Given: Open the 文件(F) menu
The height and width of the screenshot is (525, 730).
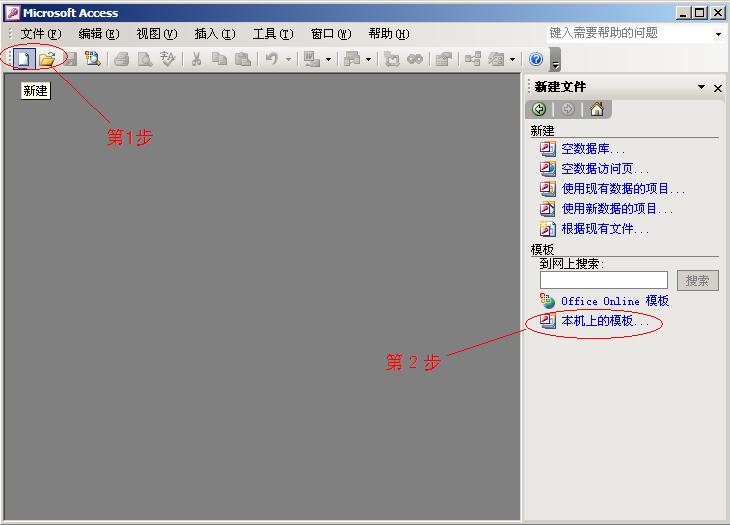Looking at the screenshot, I should click(41, 34).
